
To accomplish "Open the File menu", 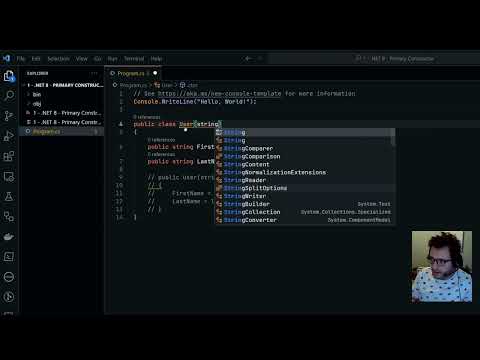I will pyautogui.click(x=21, y=59).
